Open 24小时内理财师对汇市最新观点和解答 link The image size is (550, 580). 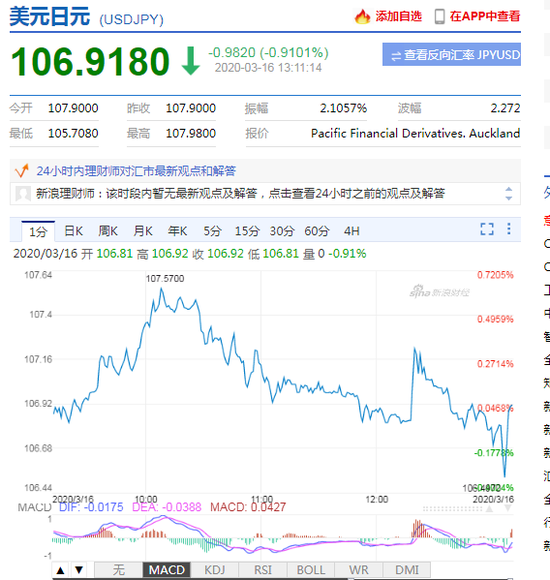[x=136, y=171]
